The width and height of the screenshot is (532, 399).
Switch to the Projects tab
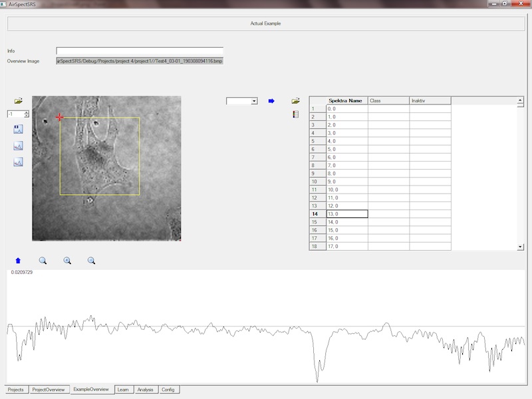15,390
